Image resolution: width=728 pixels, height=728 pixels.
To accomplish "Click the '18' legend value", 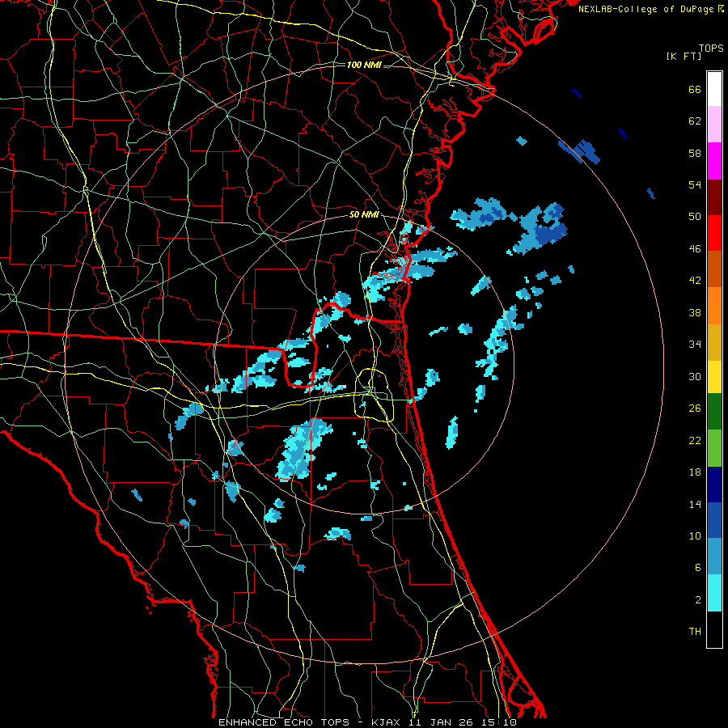I will pos(695,472).
